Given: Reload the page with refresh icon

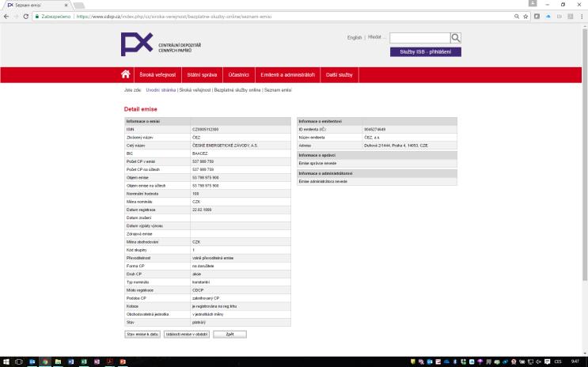Looking at the screenshot, I should tap(26, 17).
